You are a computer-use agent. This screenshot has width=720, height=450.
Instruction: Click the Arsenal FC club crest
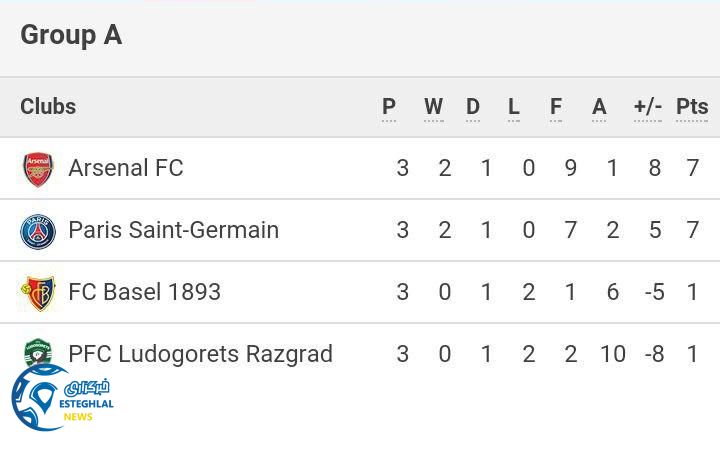click(x=38, y=169)
